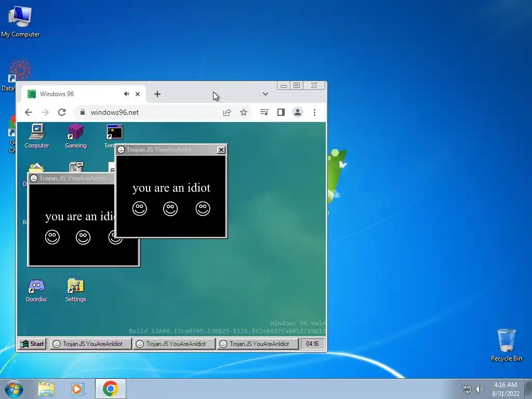Viewport: 532px width, 399px height.
Task: Click the 4:16 AM system clock
Action: point(506,389)
